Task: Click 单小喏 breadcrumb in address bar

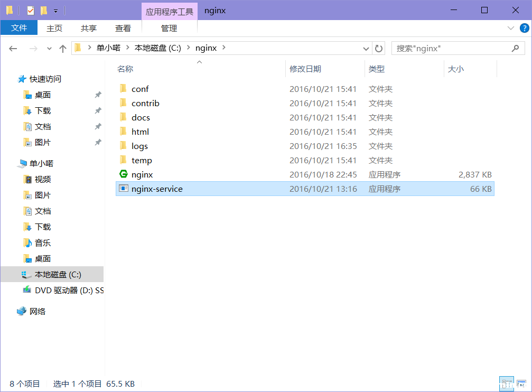Action: [x=109, y=48]
